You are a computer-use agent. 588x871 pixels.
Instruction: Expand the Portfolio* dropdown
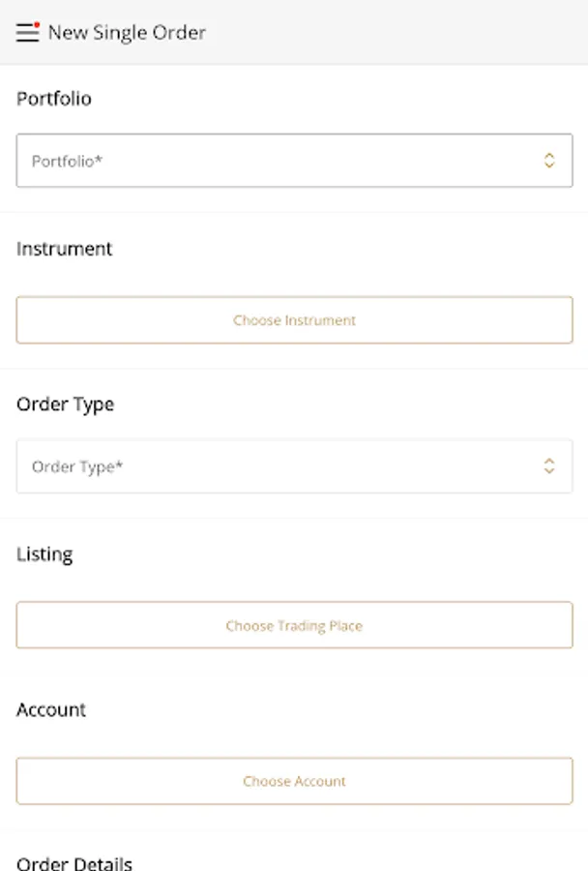tap(294, 161)
